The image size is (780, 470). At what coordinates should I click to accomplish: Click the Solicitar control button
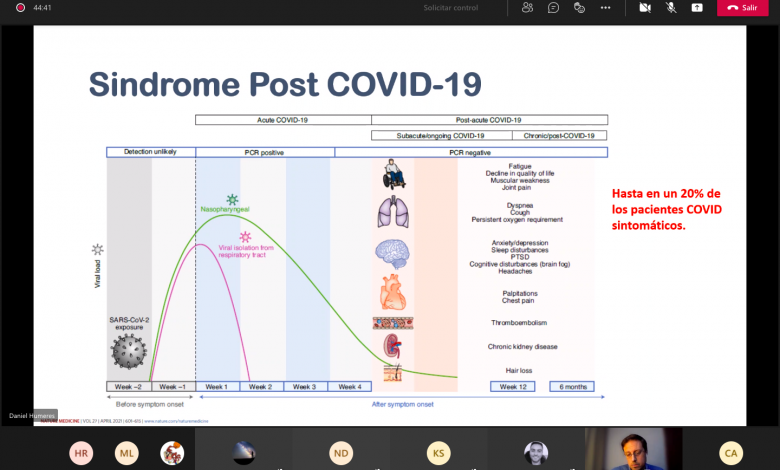pyautogui.click(x=450, y=8)
